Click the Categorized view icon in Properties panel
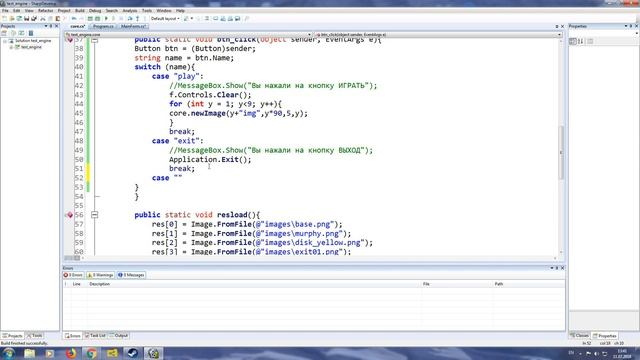Screen dimensions: 640x360 (573, 41)
